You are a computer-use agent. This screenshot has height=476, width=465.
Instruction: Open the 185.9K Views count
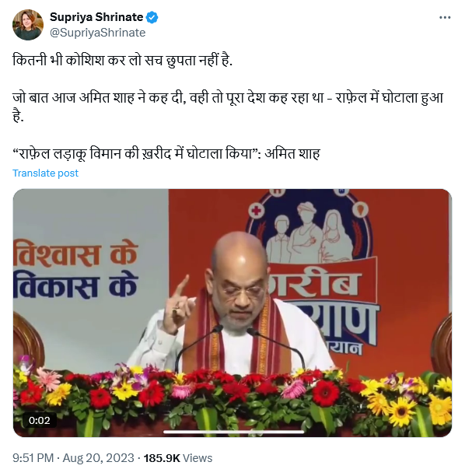[x=178, y=458]
